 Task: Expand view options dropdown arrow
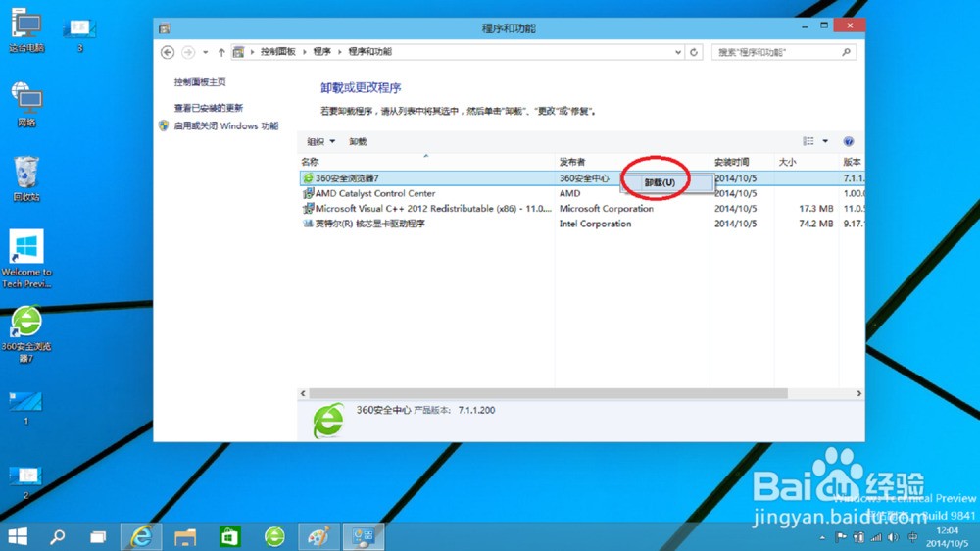pyautogui.click(x=825, y=141)
